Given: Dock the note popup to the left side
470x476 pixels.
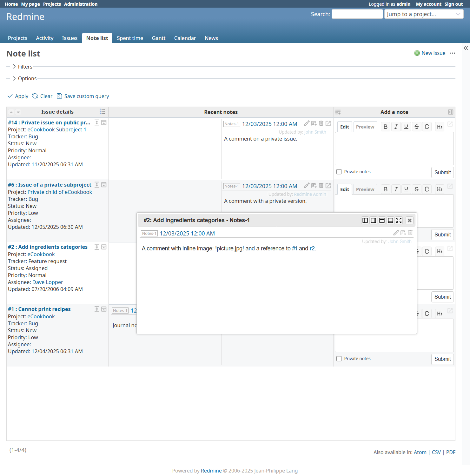Looking at the screenshot, I should pos(365,220).
